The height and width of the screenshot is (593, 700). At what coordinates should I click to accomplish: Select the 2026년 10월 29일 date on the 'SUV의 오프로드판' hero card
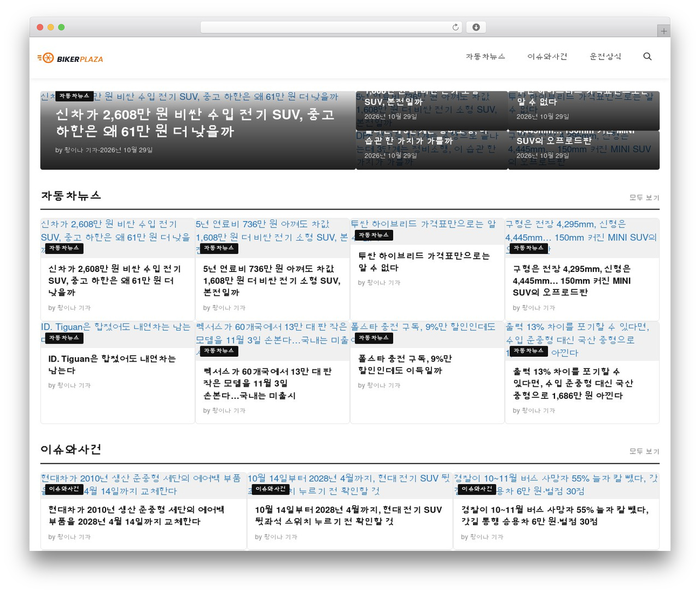(542, 156)
